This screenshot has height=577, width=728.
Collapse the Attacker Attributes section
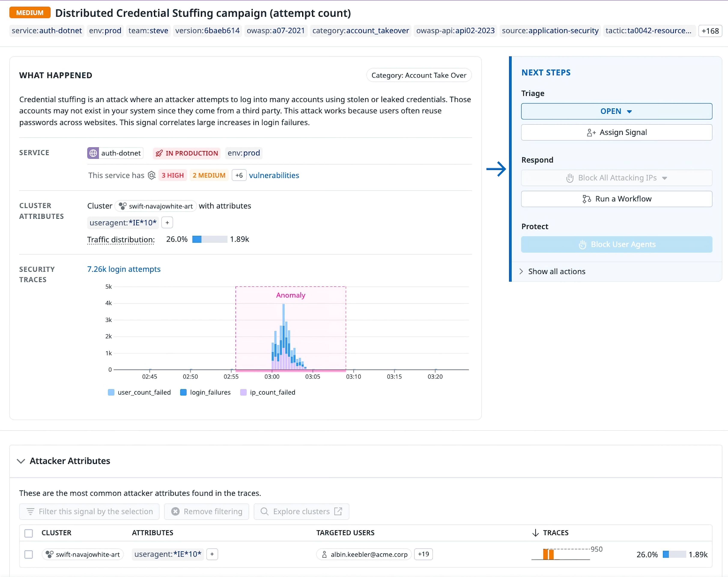pyautogui.click(x=21, y=461)
